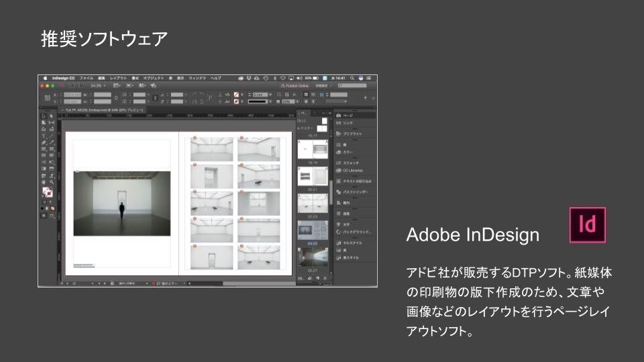Click the fill and stroke color swatch

(x=47, y=192)
